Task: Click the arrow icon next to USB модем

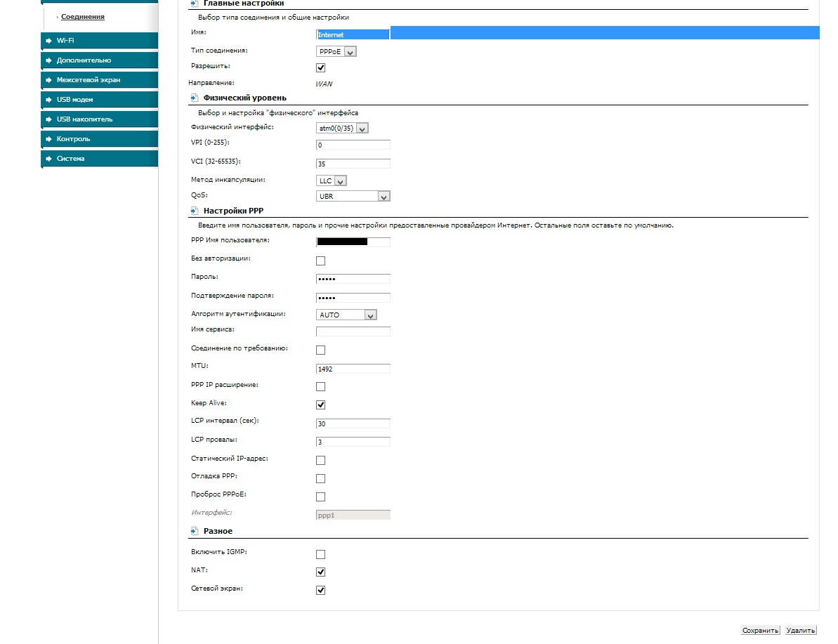Action: pos(48,100)
